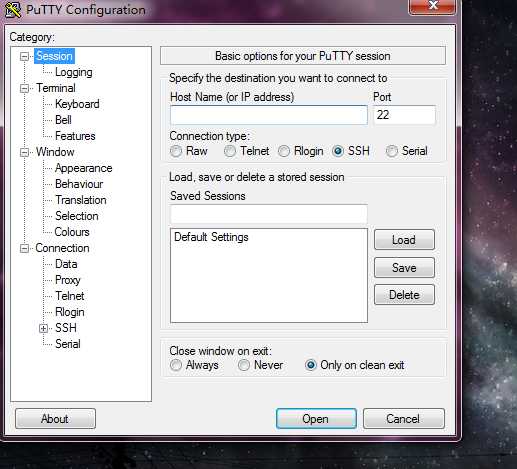
Task: Select Raw connection type
Action: click(176, 151)
